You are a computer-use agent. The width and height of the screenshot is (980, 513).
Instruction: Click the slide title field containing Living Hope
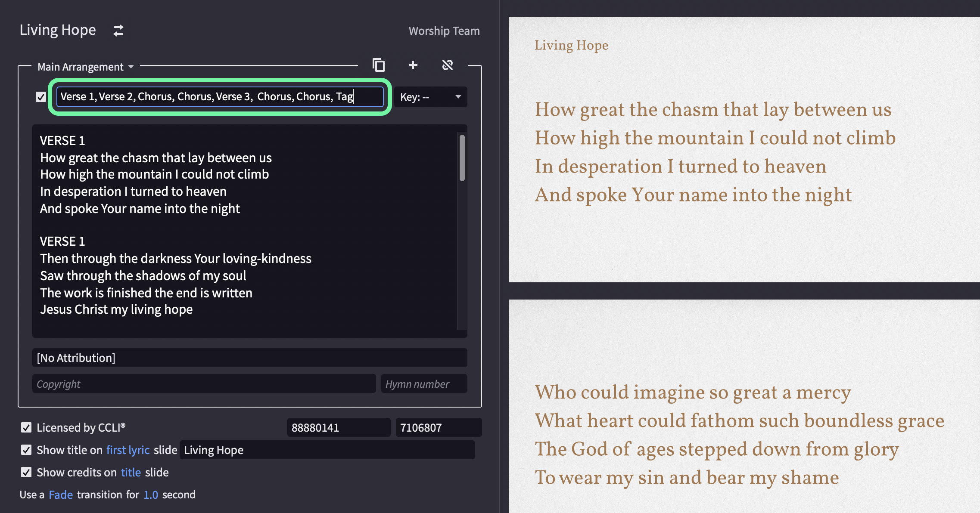coord(327,450)
